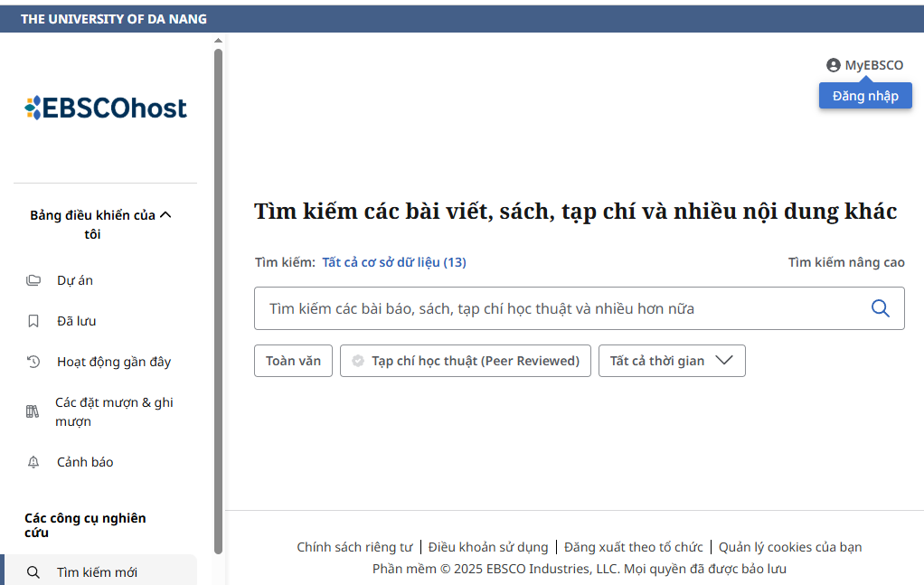The height and width of the screenshot is (585, 924).
Task: Select the Tìm kiếm mới magnifier icon
Action: pos(33,573)
